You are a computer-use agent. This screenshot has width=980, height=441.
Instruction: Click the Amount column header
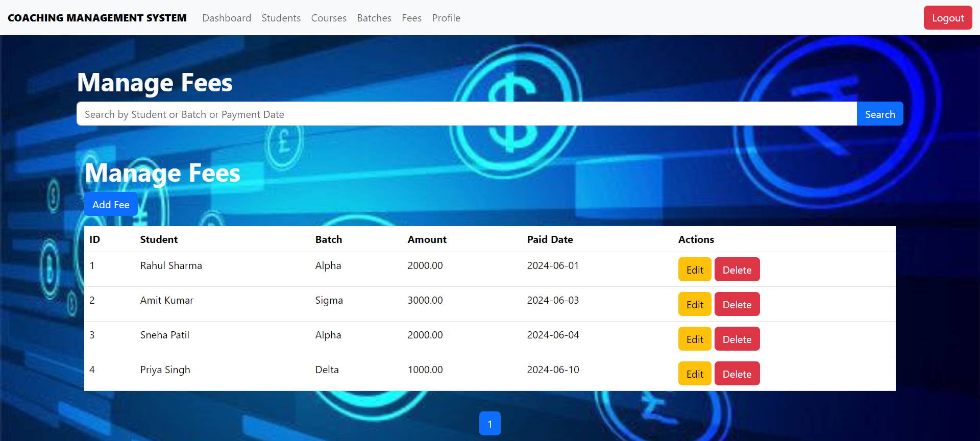point(427,239)
